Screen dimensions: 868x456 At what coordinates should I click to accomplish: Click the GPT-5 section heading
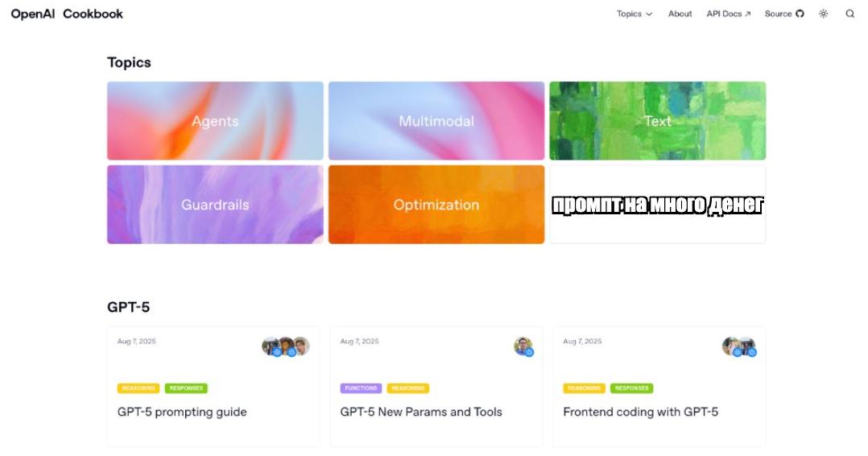click(x=129, y=307)
